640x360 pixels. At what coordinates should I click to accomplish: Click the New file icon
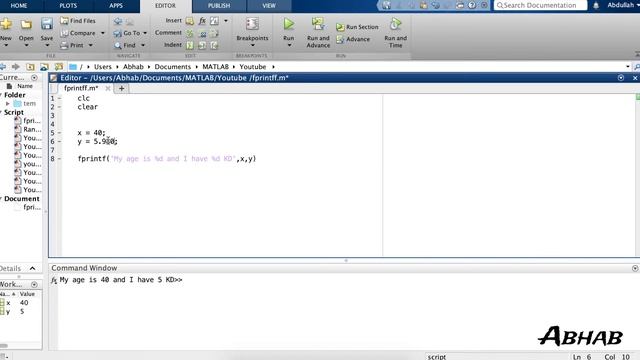[x=6, y=24]
